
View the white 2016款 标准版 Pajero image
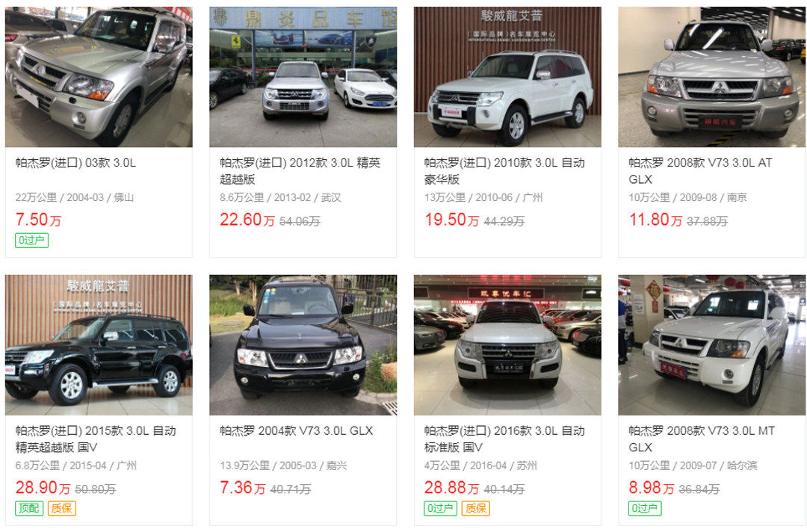tap(507, 344)
